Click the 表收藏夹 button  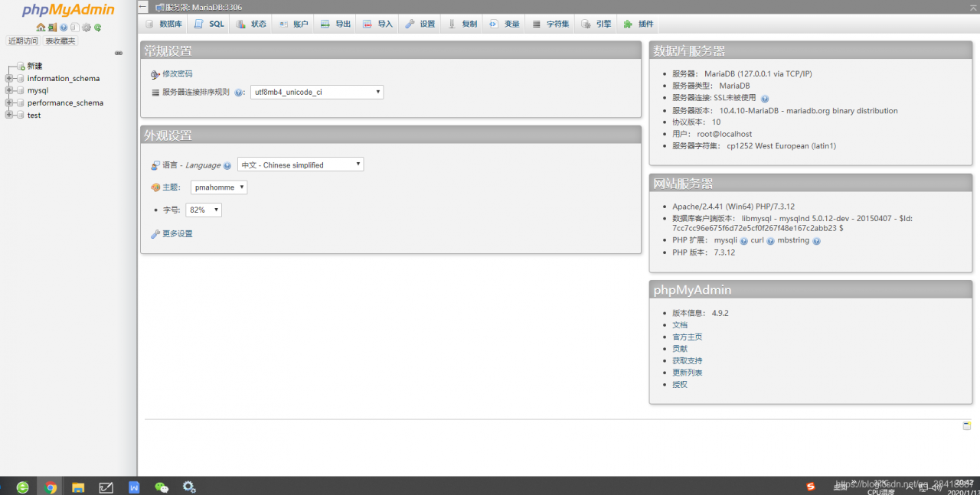60,41
